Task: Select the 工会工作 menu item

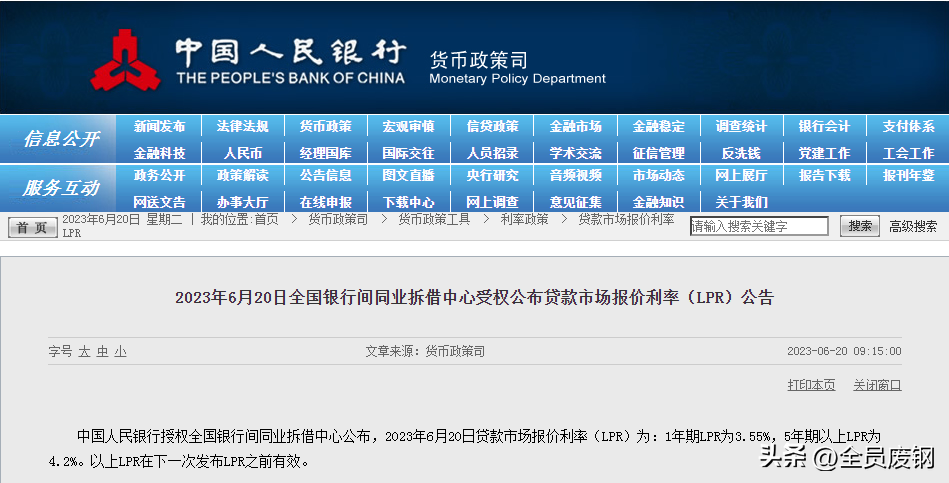Action: tap(908, 153)
